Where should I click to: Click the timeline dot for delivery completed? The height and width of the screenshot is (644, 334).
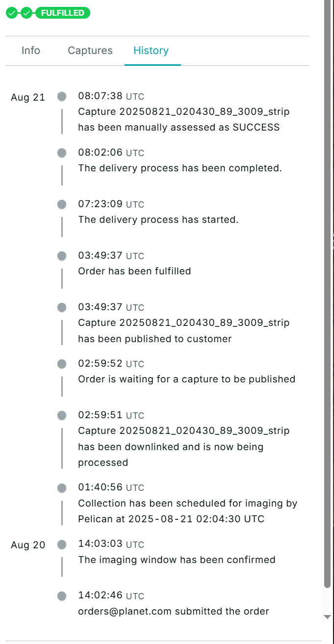tap(62, 153)
